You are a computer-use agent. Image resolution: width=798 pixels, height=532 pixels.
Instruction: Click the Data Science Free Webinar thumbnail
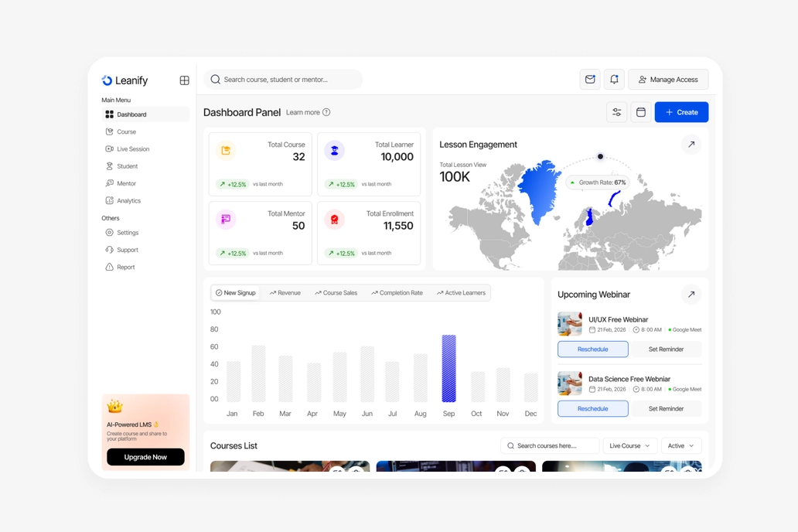tap(569, 384)
